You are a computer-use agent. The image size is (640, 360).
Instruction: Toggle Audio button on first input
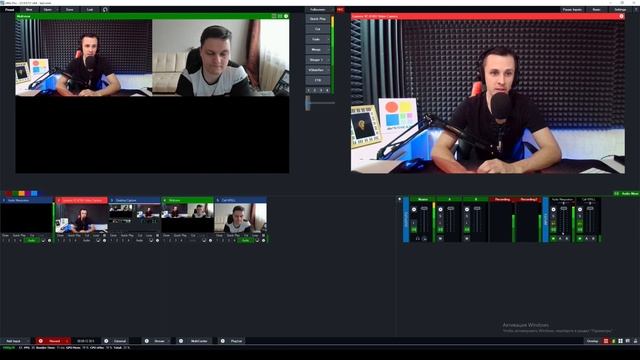pyautogui.click(x=32, y=240)
